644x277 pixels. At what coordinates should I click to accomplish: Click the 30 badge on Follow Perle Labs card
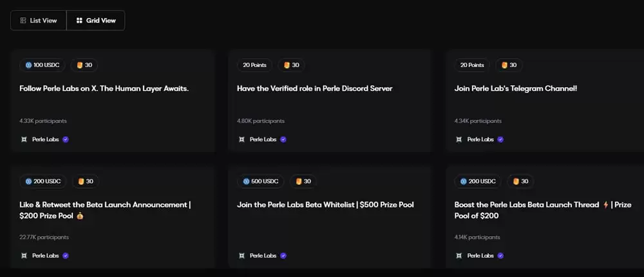pyautogui.click(x=84, y=65)
